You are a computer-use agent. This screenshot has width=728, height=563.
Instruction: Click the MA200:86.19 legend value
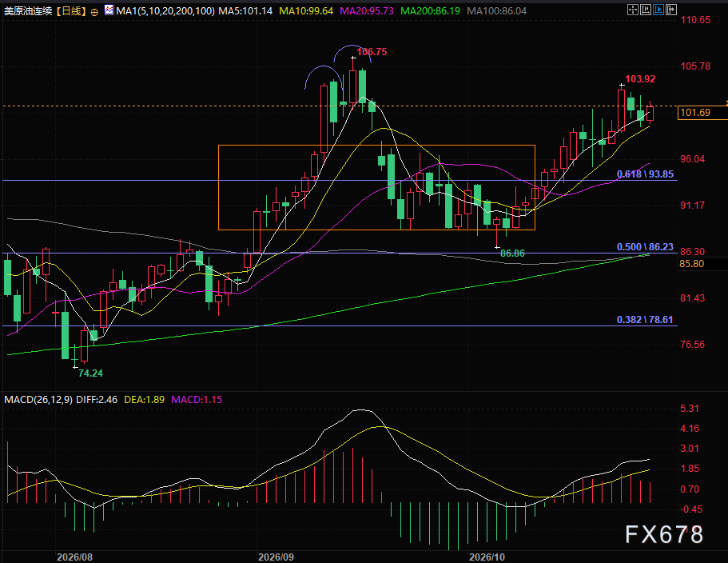pyautogui.click(x=431, y=10)
